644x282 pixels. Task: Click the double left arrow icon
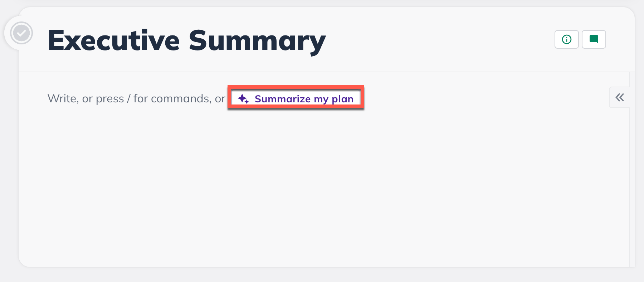pos(620,97)
